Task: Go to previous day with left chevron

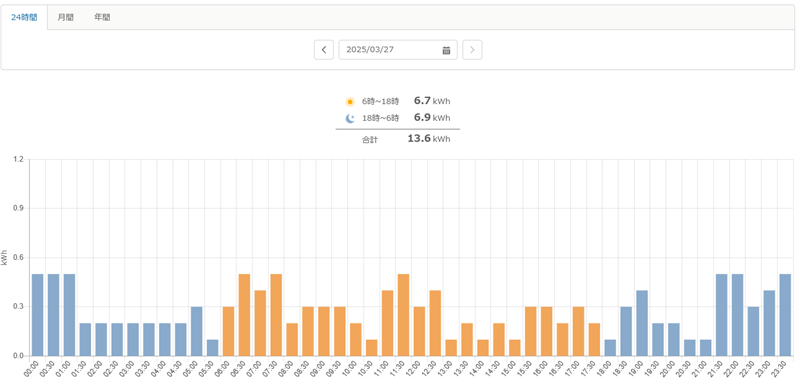Action: point(323,50)
